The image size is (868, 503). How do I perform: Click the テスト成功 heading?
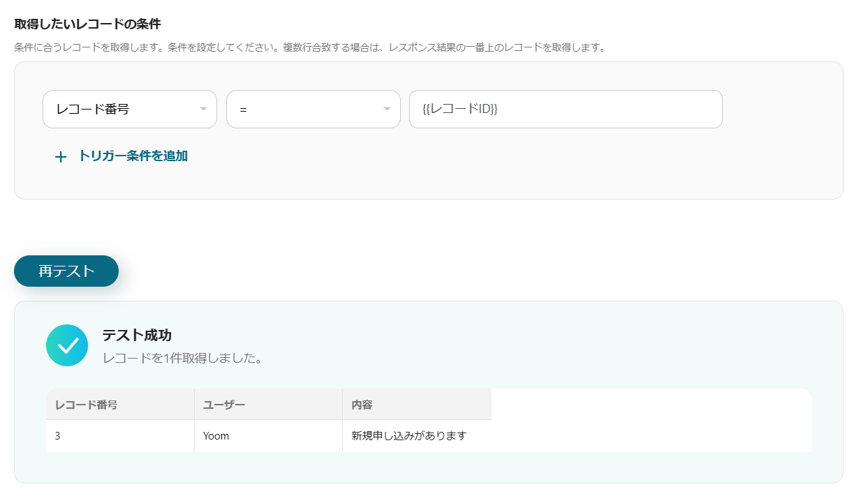(x=137, y=335)
